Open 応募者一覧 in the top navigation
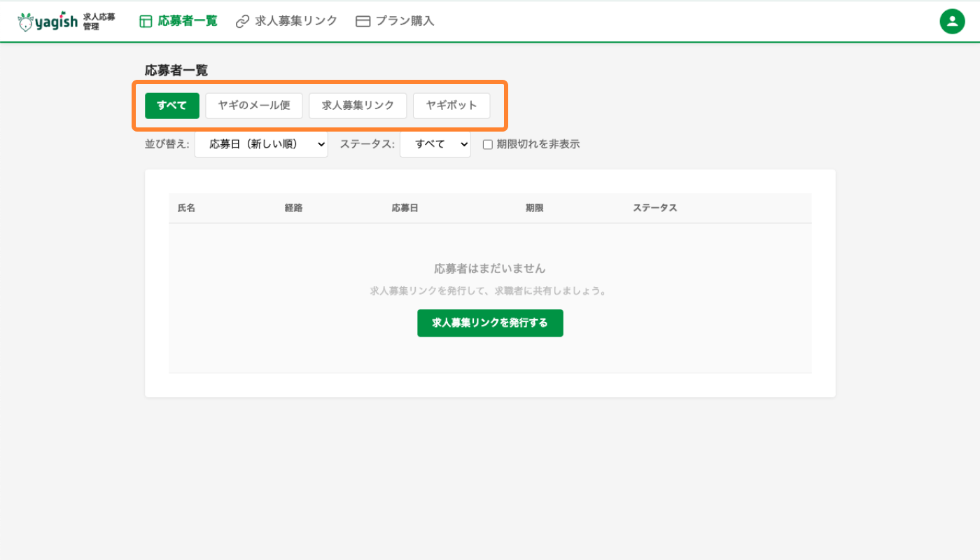980x560 pixels. (178, 21)
